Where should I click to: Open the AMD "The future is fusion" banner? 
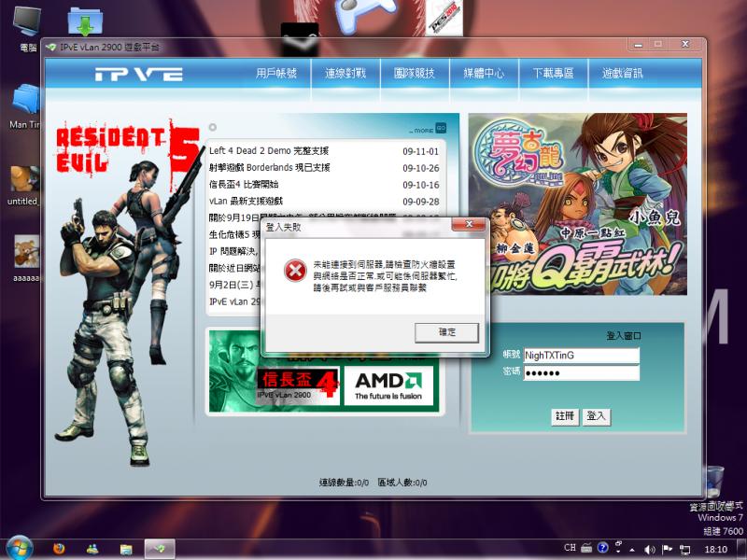pyautogui.click(x=389, y=384)
